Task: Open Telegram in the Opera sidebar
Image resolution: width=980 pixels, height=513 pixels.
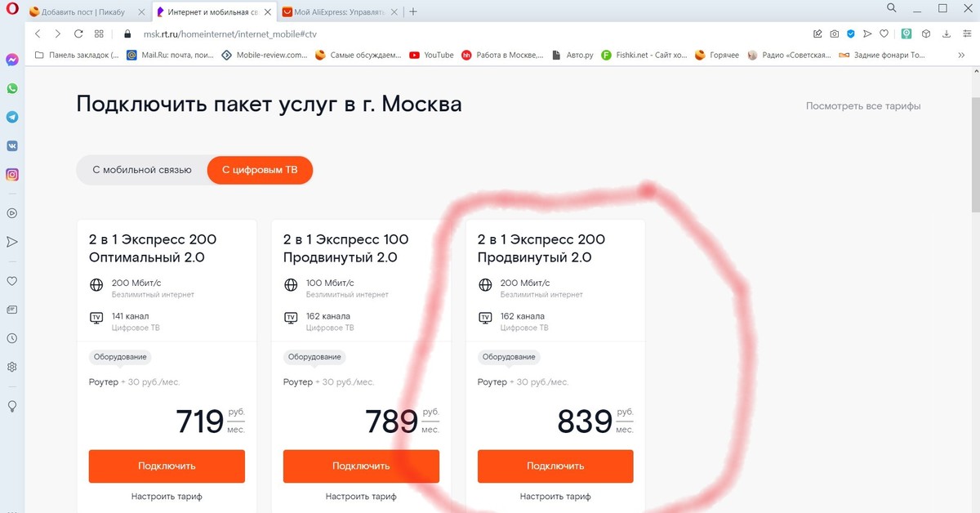Action: tap(12, 117)
